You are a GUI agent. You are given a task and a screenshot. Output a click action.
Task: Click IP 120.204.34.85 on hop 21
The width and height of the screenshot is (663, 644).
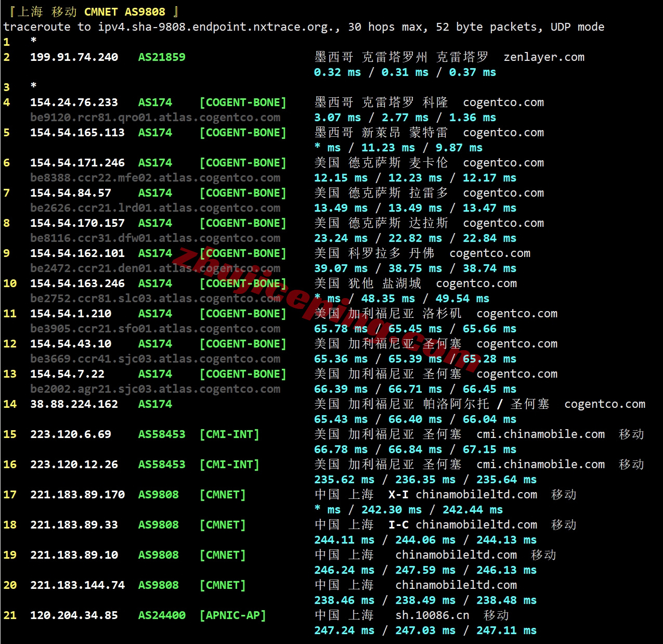click(x=74, y=615)
